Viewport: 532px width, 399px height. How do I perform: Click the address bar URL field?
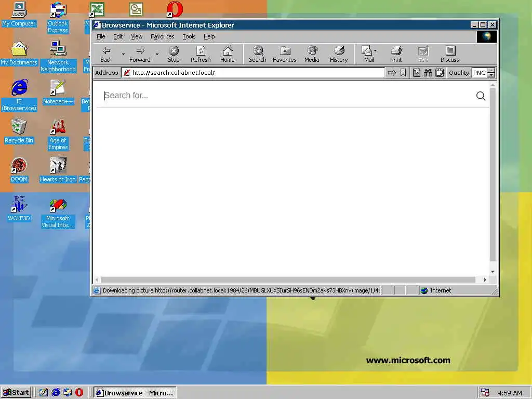tap(253, 73)
